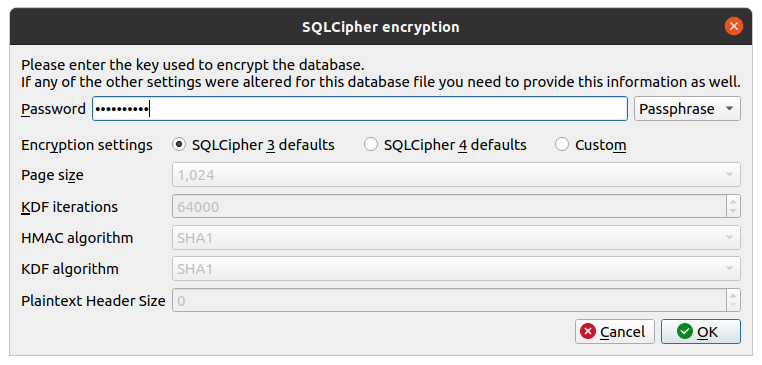Image resolution: width=762 pixels, height=365 pixels.
Task: Increment Plaintext Header Size value
Action: (733, 295)
